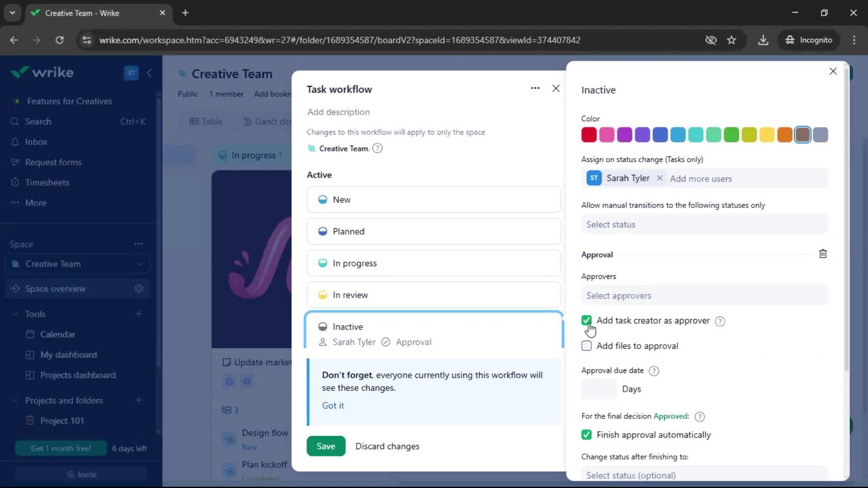Open Select status (optional) dropdown
The height and width of the screenshot is (488, 868).
(x=704, y=475)
